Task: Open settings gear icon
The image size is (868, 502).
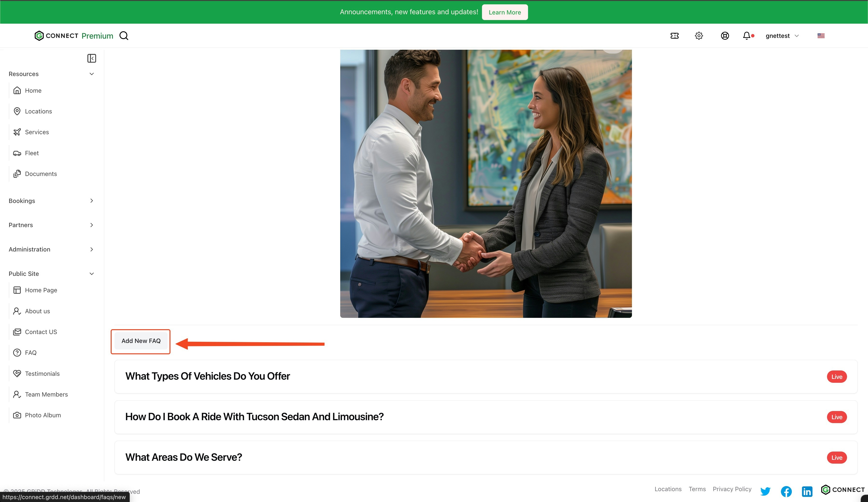Action: pyautogui.click(x=698, y=36)
